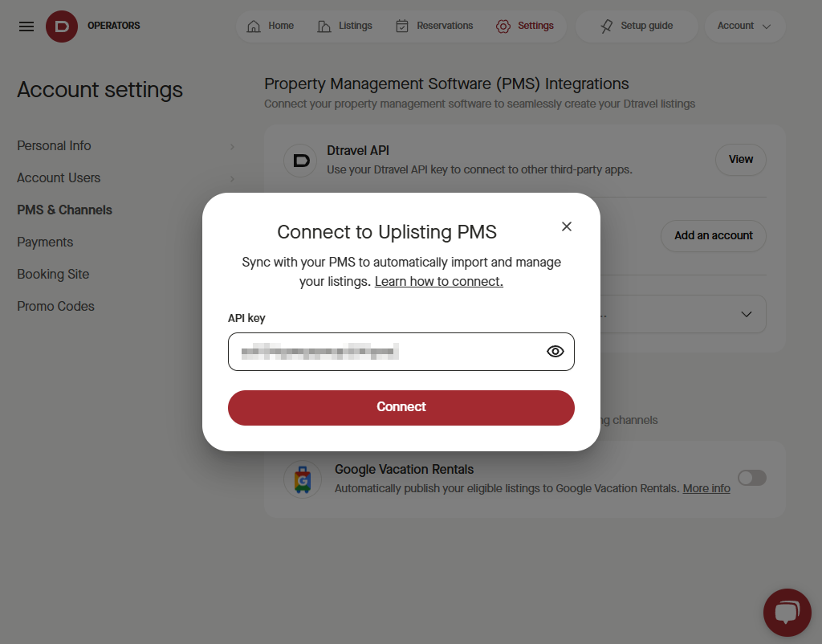Click the Setup guide rocket icon

(607, 26)
